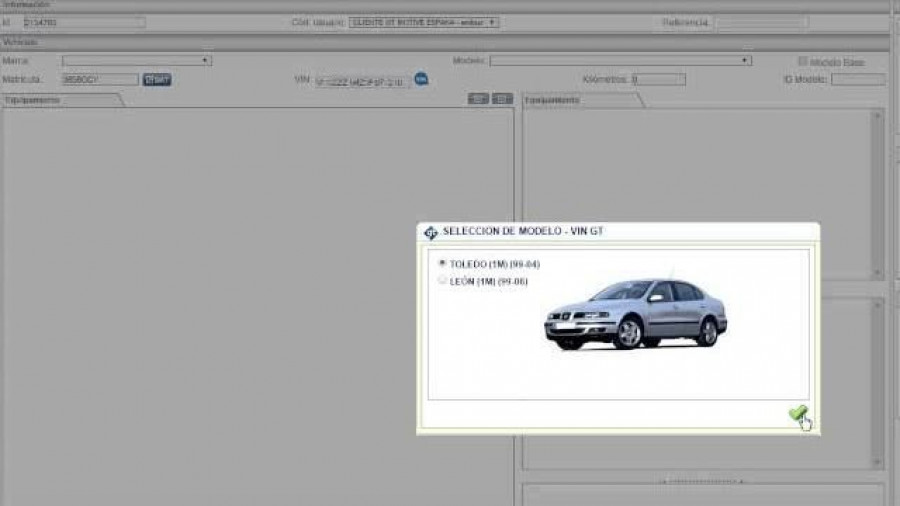900x506 pixels.
Task: Click the second small button above the left panel
Action: 502,99
